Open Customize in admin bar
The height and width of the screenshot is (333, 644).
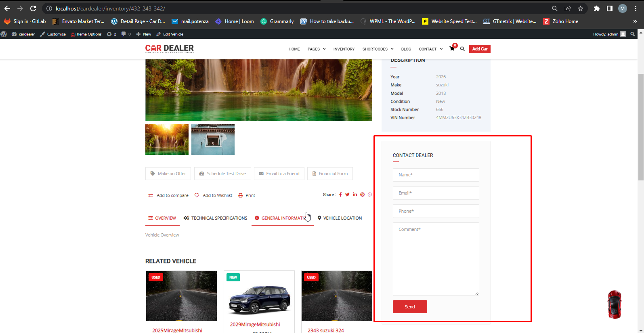53,34
